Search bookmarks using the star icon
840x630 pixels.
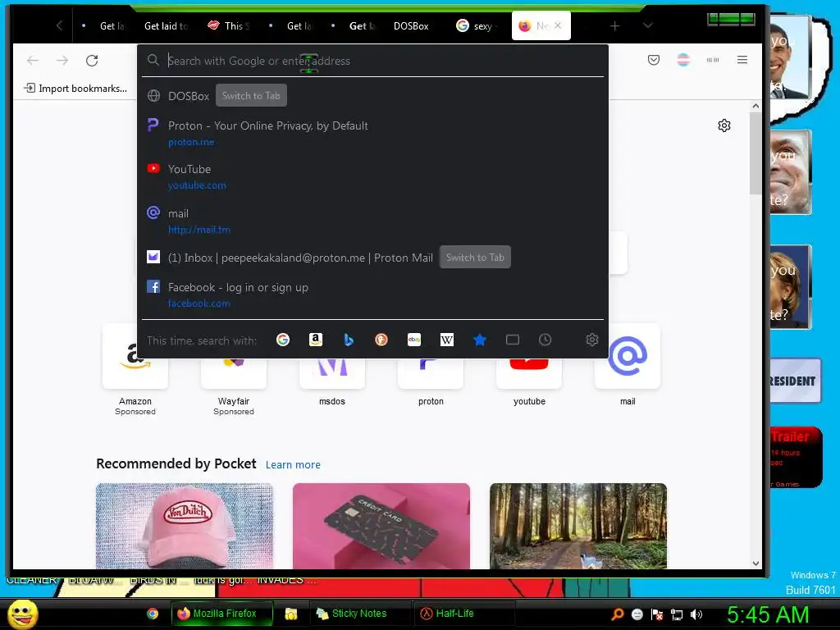pos(480,340)
